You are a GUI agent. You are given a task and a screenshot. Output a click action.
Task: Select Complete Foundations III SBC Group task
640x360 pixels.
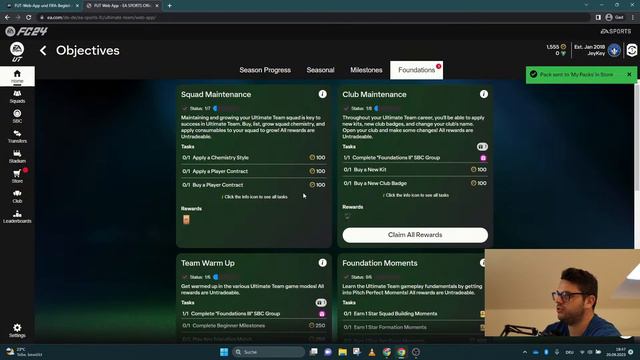(253, 314)
